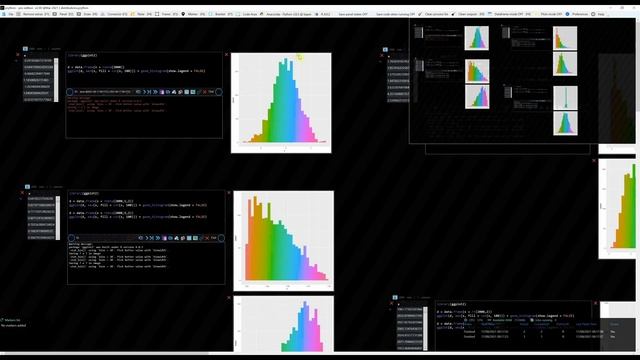Close the top code editor panel with its red X

pyautogui.click(x=227, y=54)
